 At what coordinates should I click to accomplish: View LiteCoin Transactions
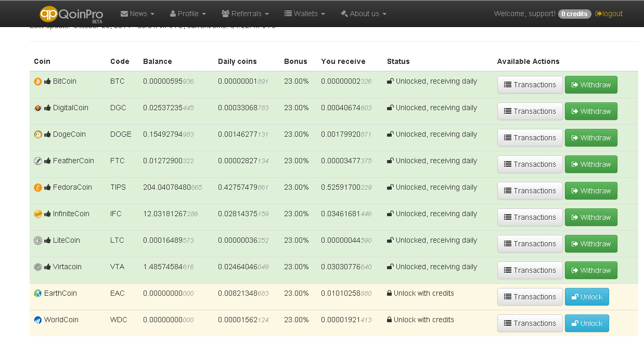click(530, 244)
